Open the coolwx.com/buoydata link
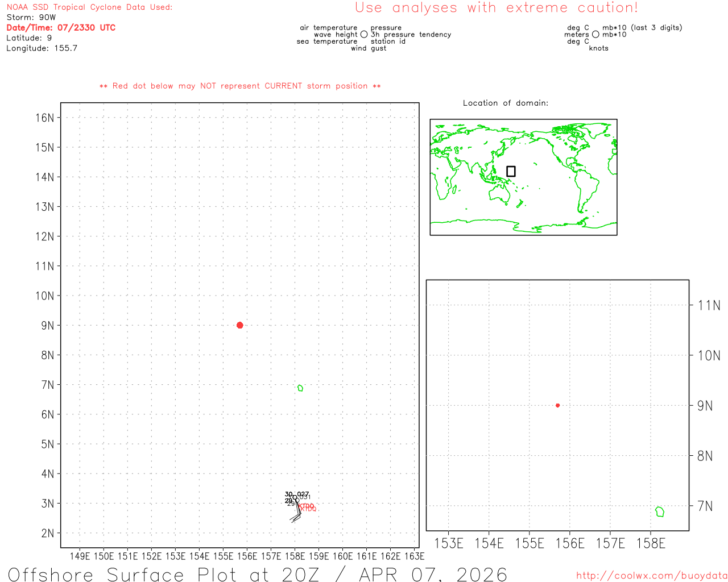This screenshot has width=728, height=582. 652,576
